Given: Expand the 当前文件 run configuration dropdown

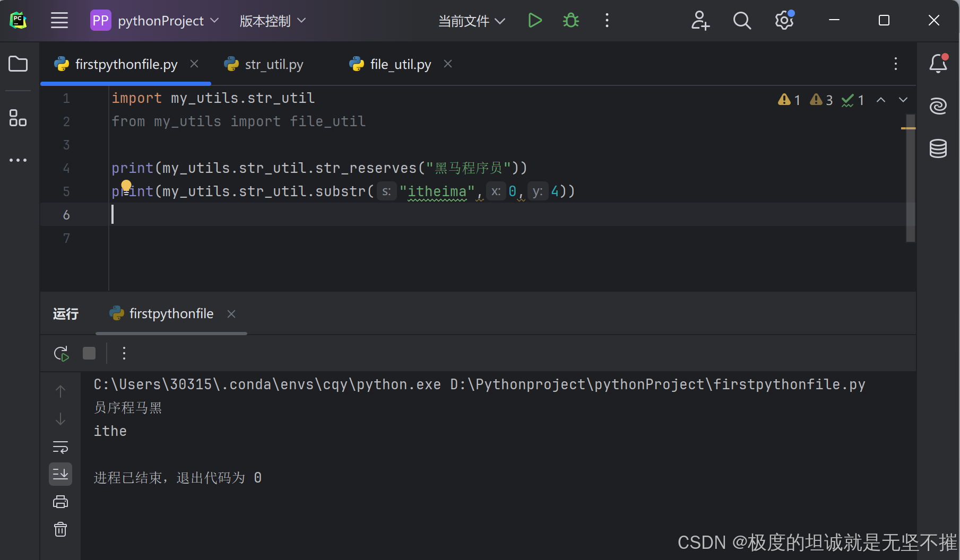Looking at the screenshot, I should pyautogui.click(x=471, y=21).
